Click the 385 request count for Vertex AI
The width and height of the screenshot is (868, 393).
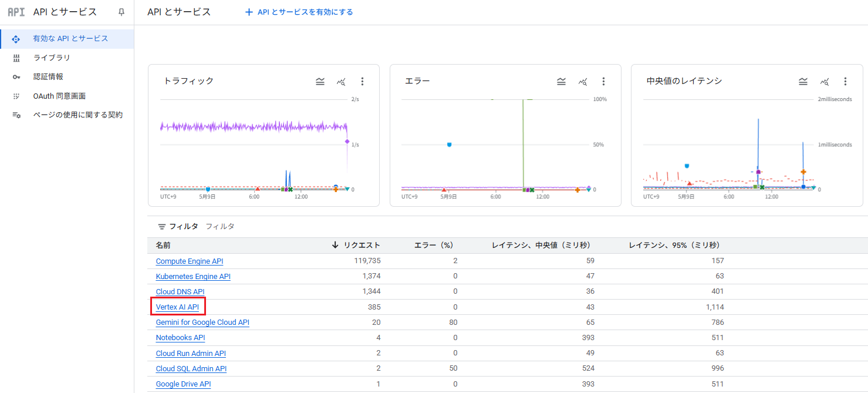point(374,307)
